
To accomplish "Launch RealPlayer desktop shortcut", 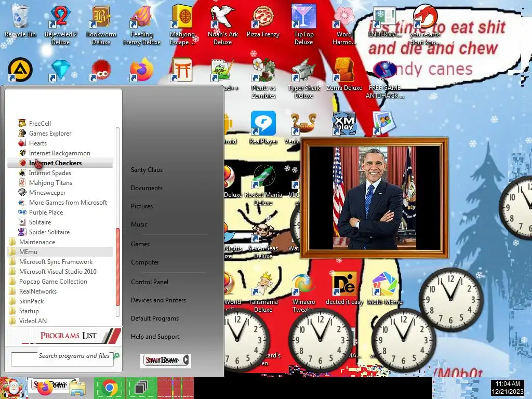I will [263, 128].
